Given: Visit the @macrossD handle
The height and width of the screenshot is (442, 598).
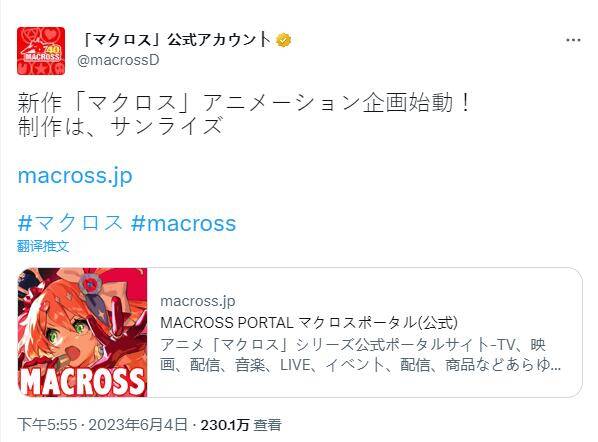Looking at the screenshot, I should tap(118, 60).
